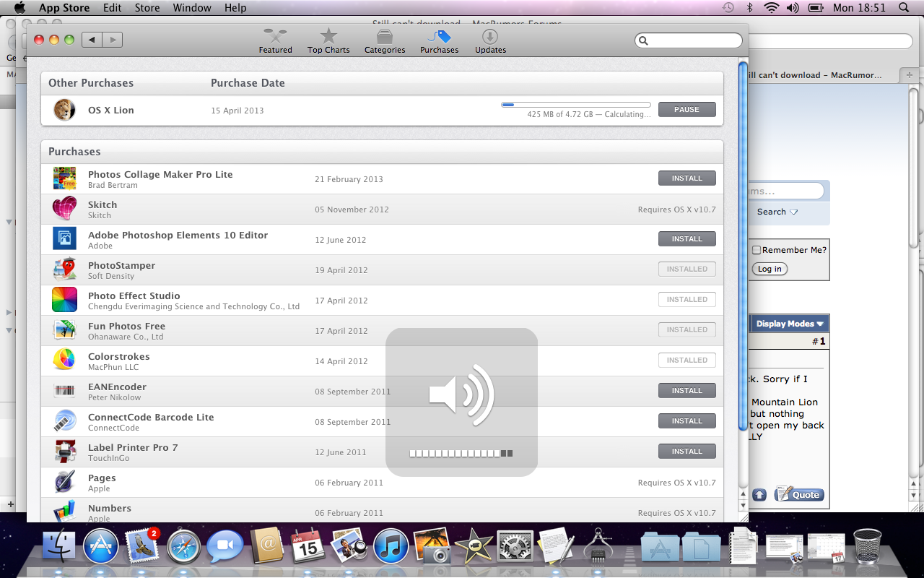Click the Pages app title
This screenshot has width=924, height=578.
tap(102, 478)
